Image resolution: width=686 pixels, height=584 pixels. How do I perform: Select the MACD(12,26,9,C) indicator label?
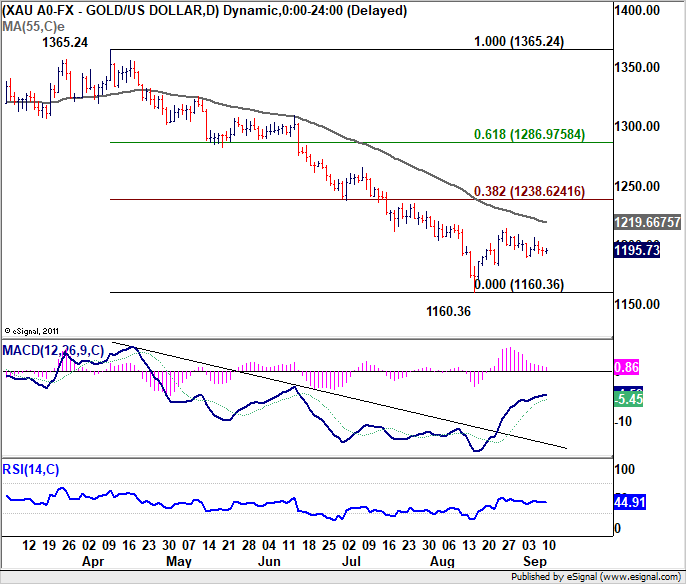point(53,350)
